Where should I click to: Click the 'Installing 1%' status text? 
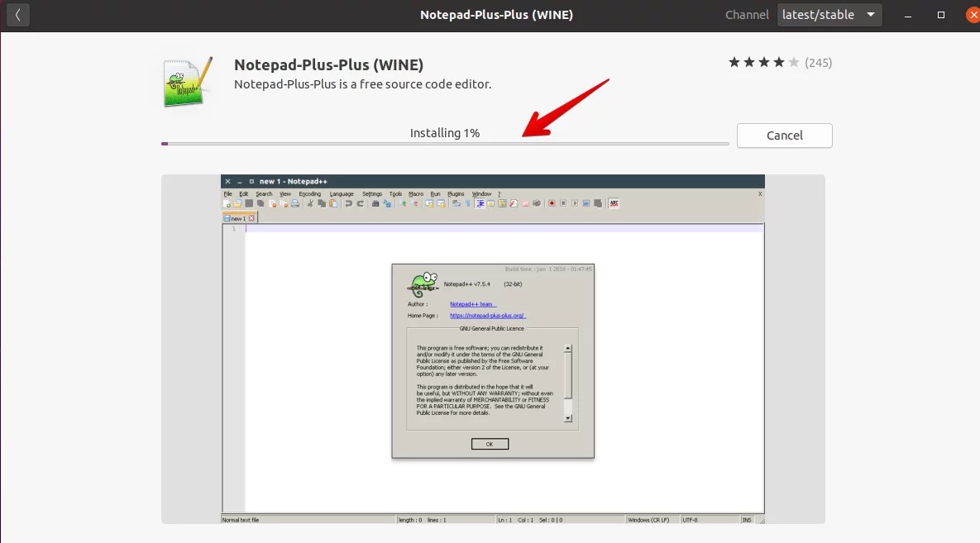445,133
